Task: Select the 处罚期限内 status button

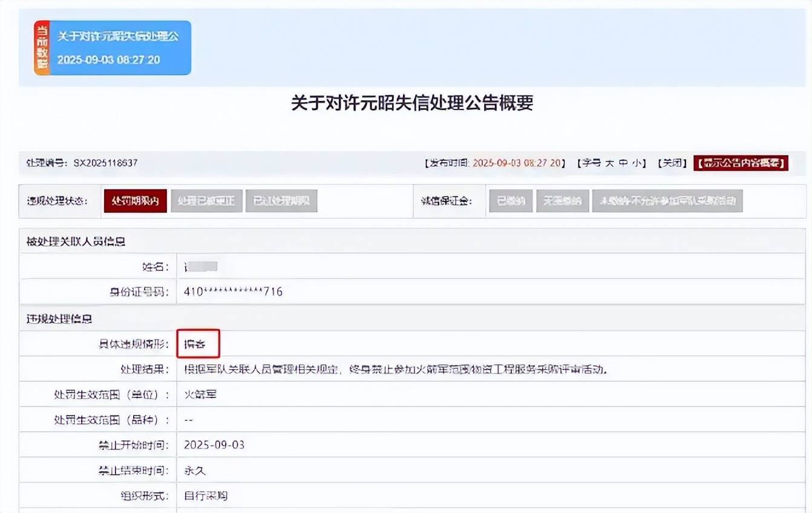Action: point(135,201)
